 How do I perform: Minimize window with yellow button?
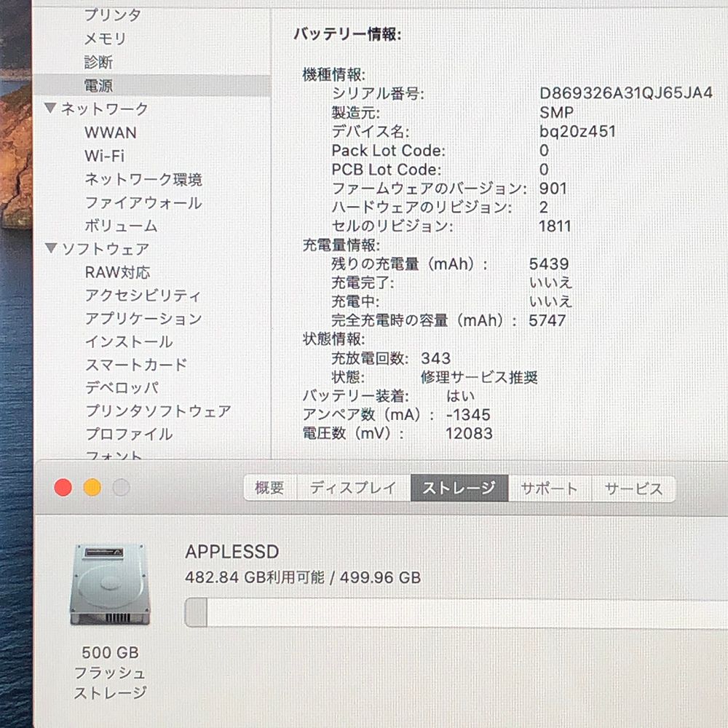pyautogui.click(x=92, y=488)
